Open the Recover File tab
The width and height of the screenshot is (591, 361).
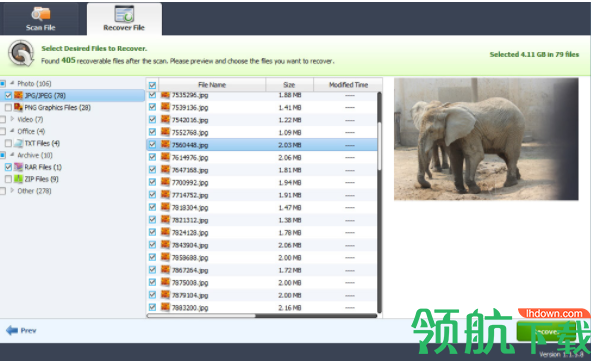point(124,19)
